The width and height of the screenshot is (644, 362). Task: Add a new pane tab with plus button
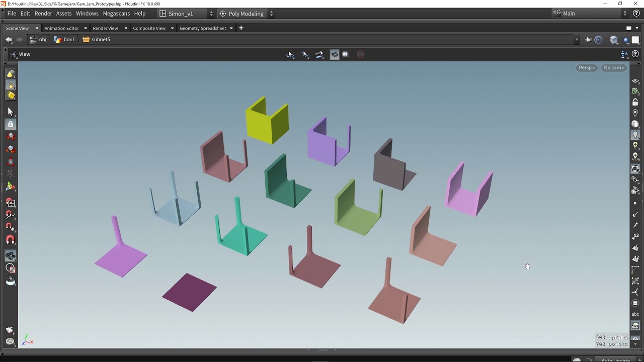click(241, 28)
